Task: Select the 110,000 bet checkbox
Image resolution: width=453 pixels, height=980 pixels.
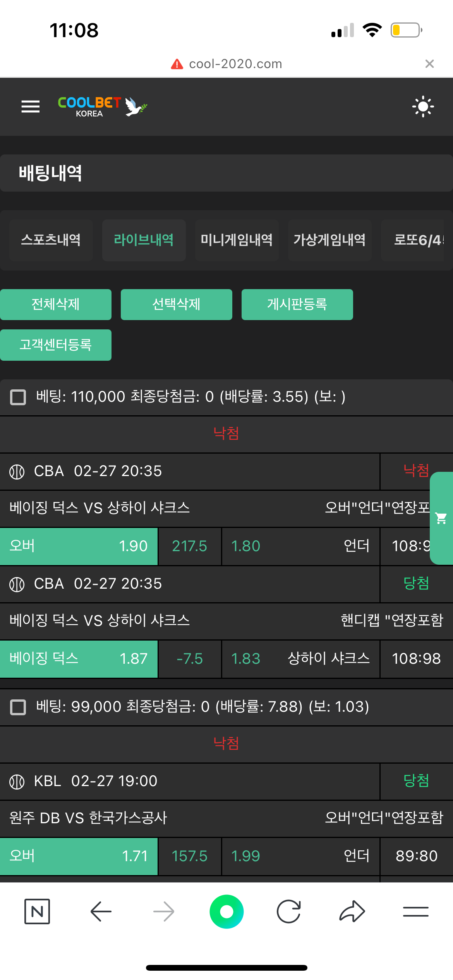Action: [x=18, y=397]
